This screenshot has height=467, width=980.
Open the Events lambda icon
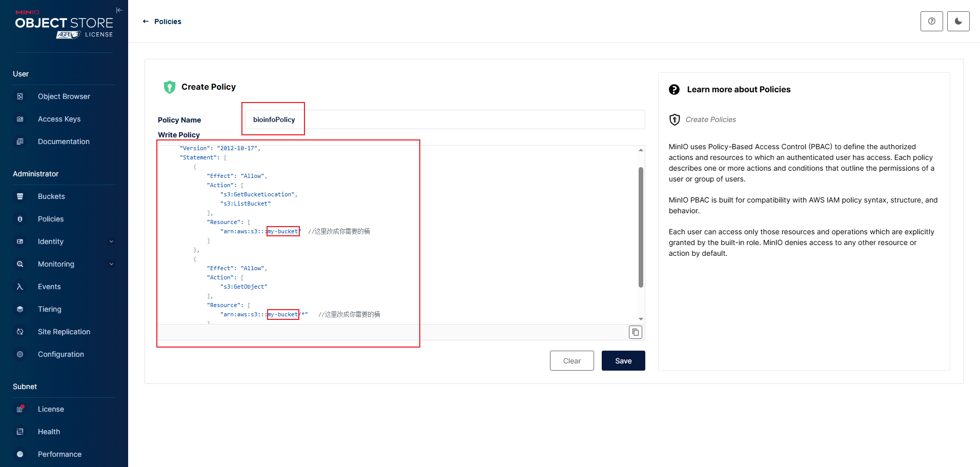coord(20,287)
